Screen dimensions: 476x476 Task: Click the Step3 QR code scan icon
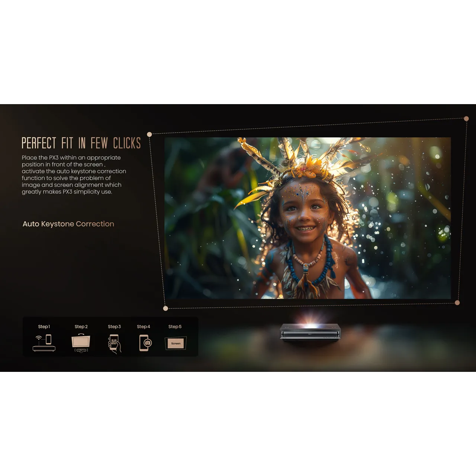pyautogui.click(x=115, y=344)
